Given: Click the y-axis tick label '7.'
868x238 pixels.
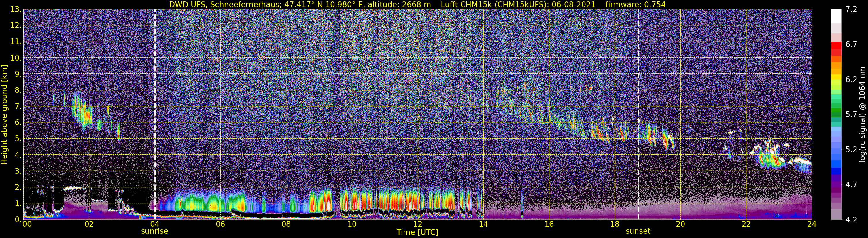Looking at the screenshot, I should 18,107.
